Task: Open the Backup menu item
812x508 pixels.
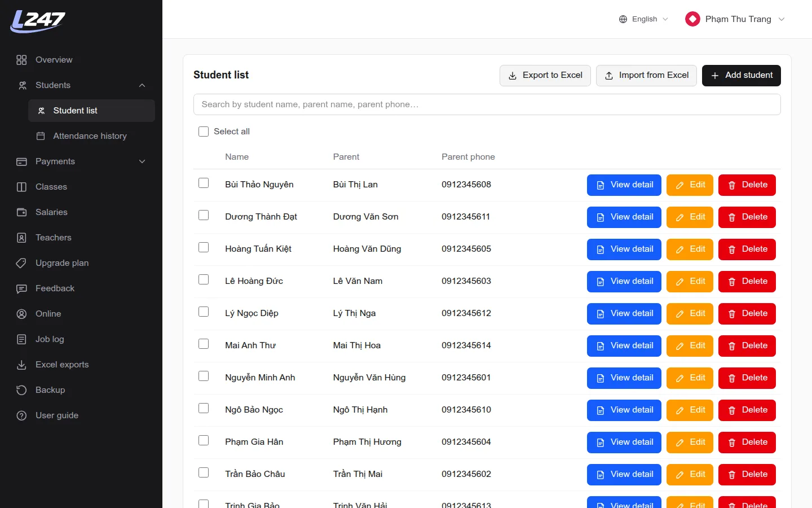Action: (81, 390)
